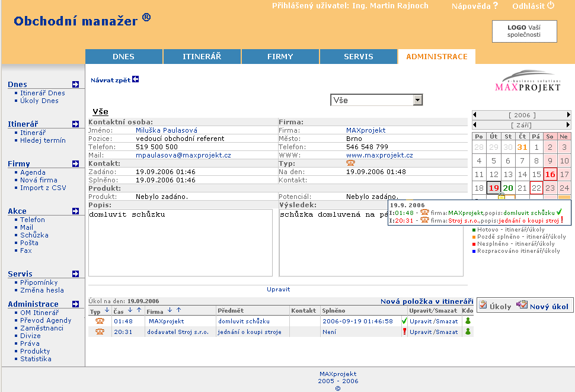The width and height of the screenshot is (575, 392).
Task: Select day 16 in the calendar
Action: pos(550,174)
